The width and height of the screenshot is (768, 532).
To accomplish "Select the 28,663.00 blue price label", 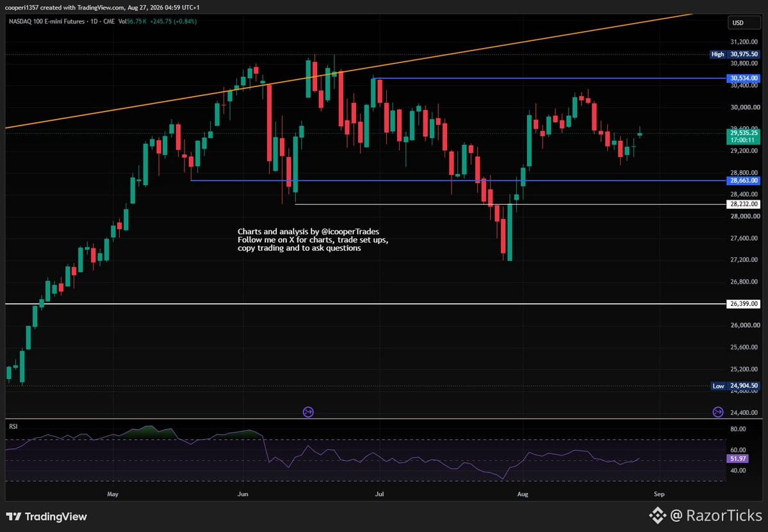I will click(744, 181).
